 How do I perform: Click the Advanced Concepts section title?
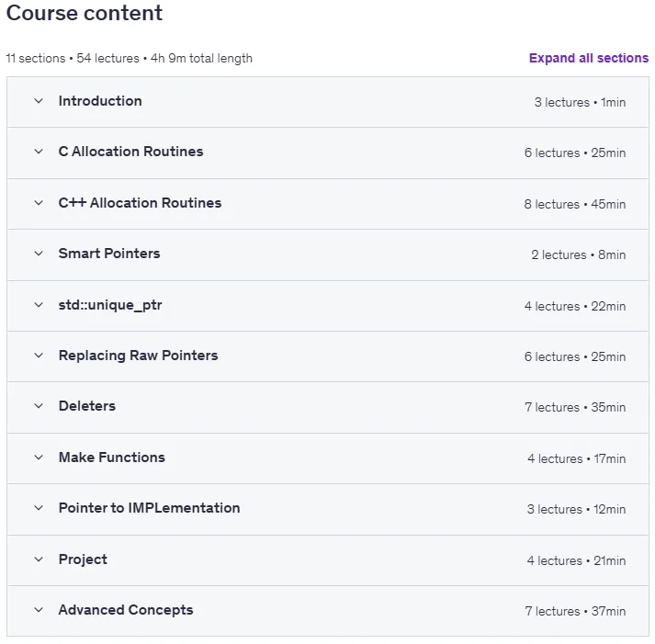click(x=126, y=610)
